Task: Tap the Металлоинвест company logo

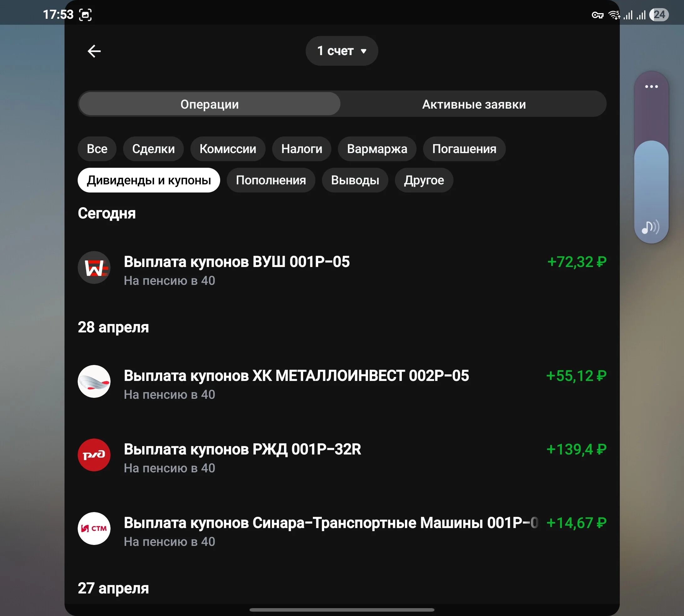Action: coord(94,381)
